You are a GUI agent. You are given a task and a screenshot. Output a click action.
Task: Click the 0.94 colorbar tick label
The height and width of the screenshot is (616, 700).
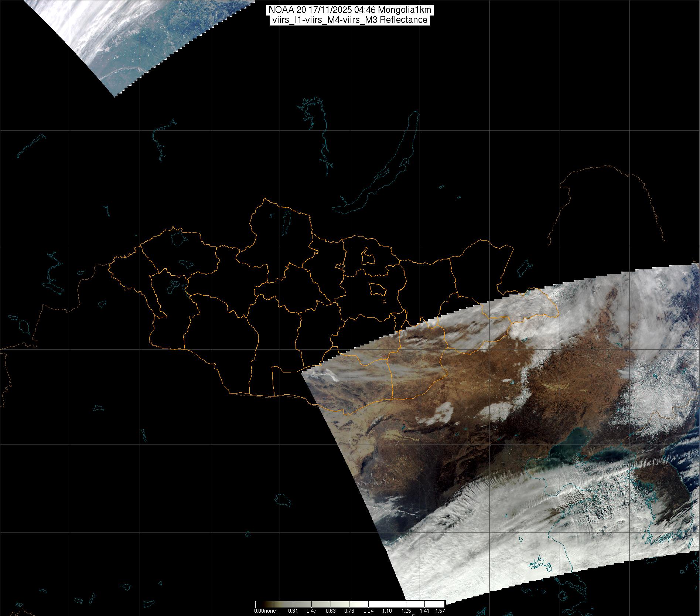(x=368, y=611)
